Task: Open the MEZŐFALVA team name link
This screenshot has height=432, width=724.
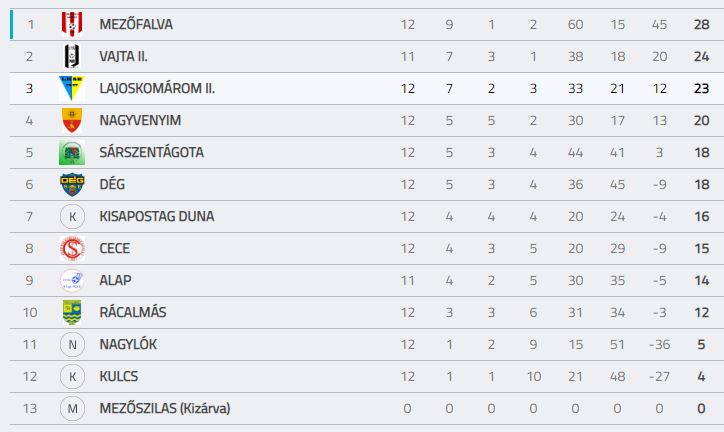Action: pyautogui.click(x=136, y=24)
